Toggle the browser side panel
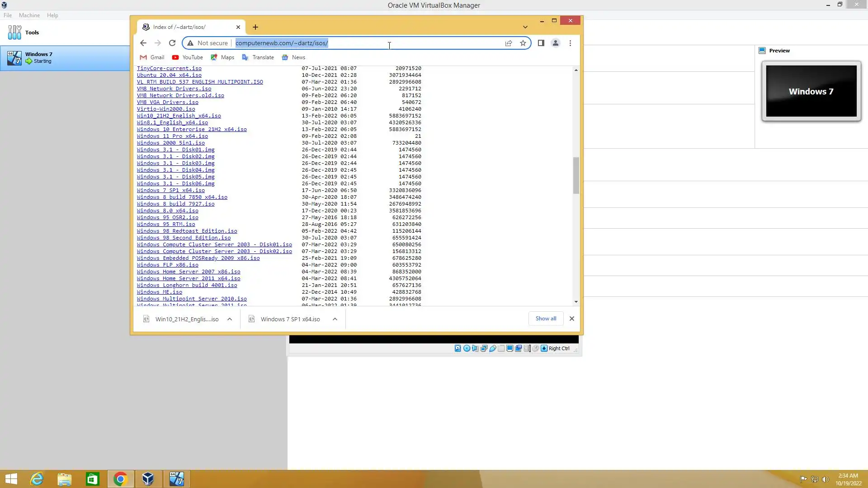This screenshot has height=488, width=868. [x=541, y=43]
